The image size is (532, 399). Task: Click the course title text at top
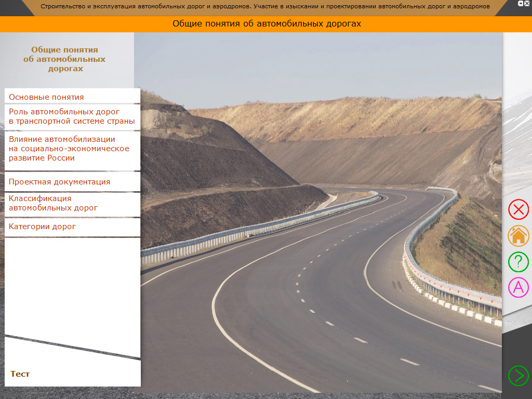click(x=265, y=7)
